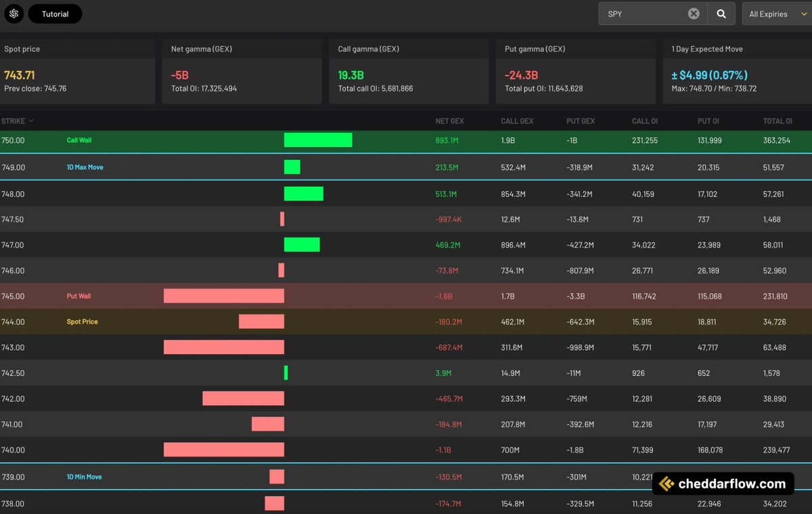The height and width of the screenshot is (514, 812).
Task: Click the red gamma bar for strike 743.00
Action: point(224,347)
